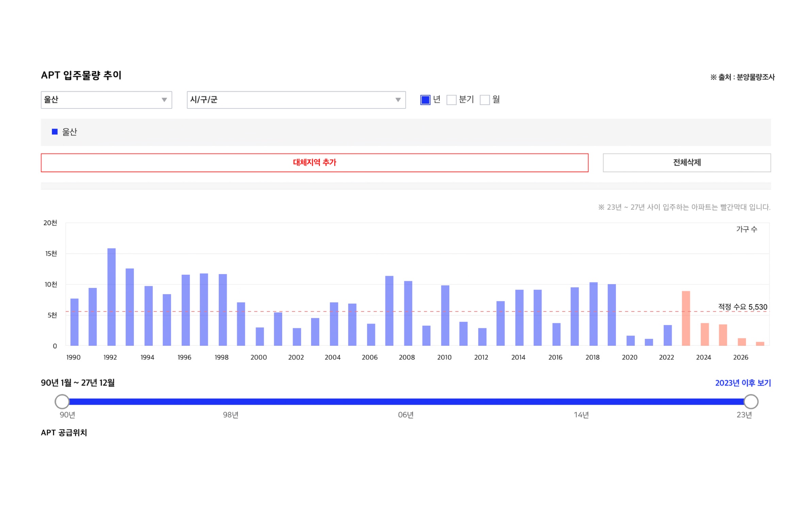Click the right slider handle at 23년
This screenshot has width=812, height=507.
pos(750,402)
